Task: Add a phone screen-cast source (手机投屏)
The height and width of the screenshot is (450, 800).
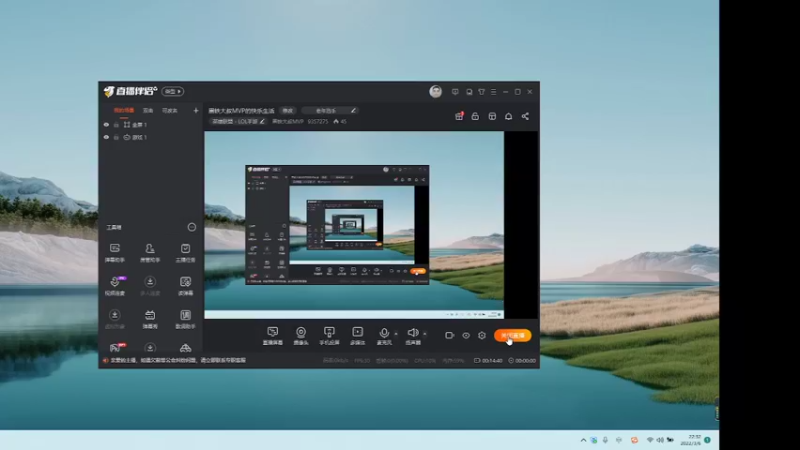Action: (329, 336)
